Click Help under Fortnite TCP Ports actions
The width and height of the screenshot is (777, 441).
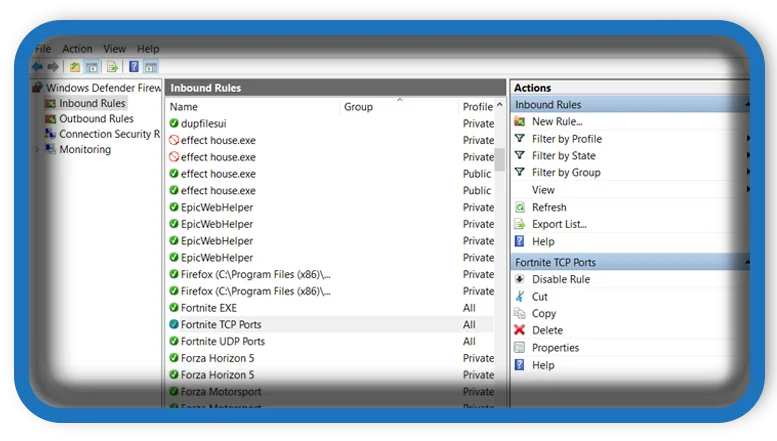pyautogui.click(x=543, y=365)
